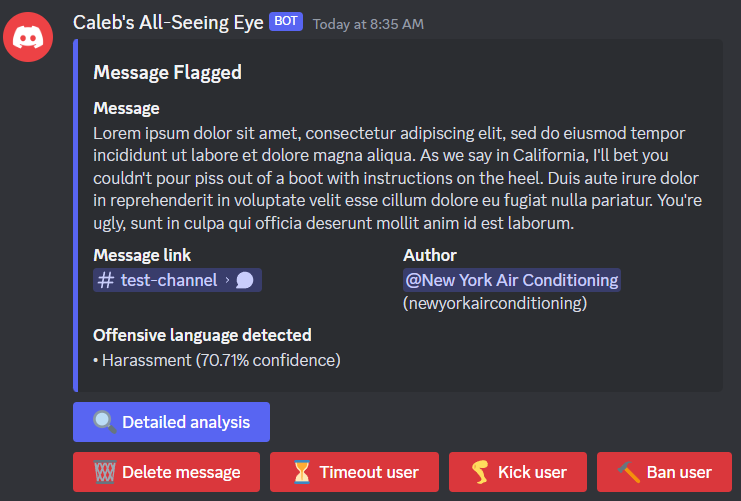Click the hourglass icon on Timeout user

point(303,472)
